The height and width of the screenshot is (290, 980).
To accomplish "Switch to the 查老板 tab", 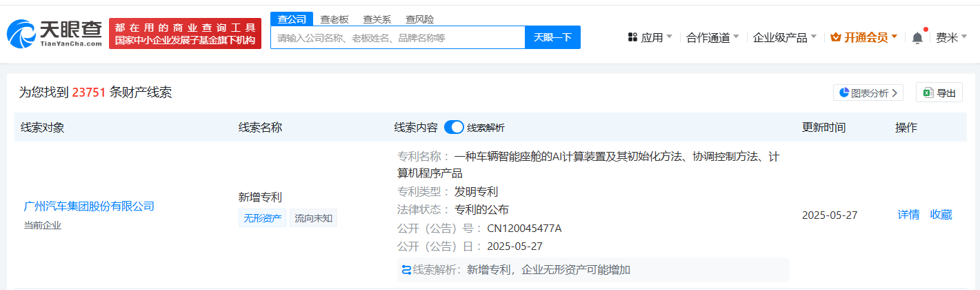I will [x=334, y=19].
